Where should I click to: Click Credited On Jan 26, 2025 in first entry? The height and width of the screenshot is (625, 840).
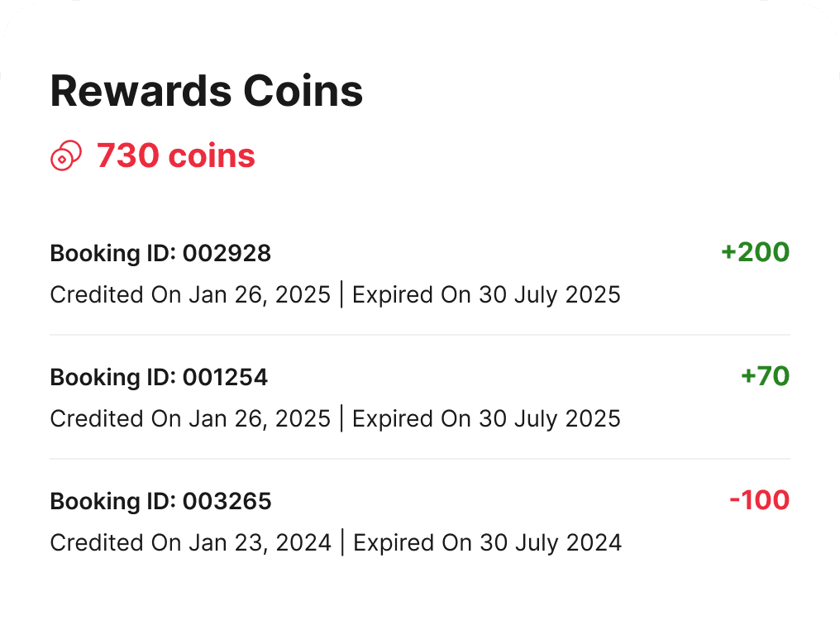[x=190, y=294]
